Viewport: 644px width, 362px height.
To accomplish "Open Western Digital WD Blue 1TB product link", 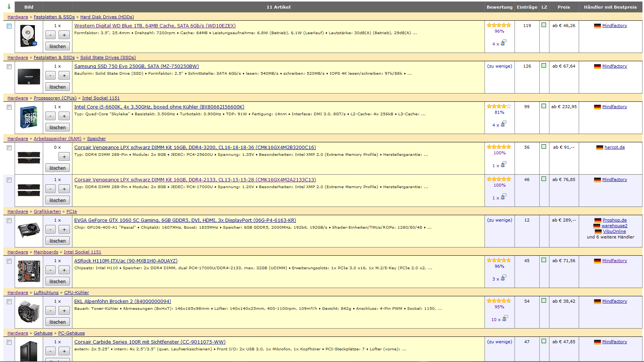I will click(155, 26).
